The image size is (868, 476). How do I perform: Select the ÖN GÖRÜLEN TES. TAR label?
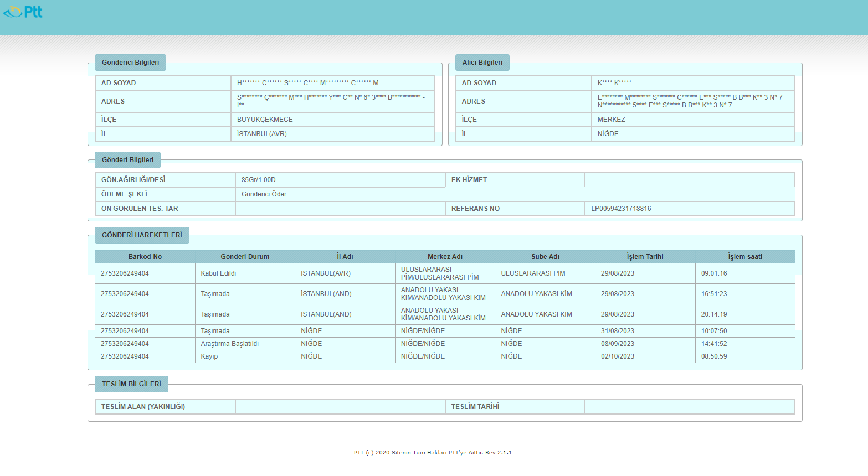pyautogui.click(x=140, y=209)
